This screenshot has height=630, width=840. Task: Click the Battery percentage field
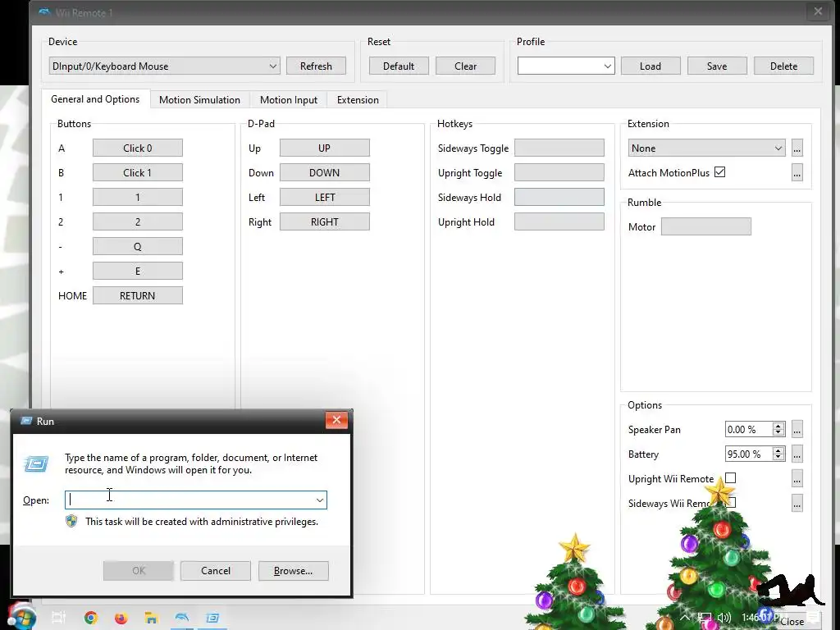click(749, 454)
